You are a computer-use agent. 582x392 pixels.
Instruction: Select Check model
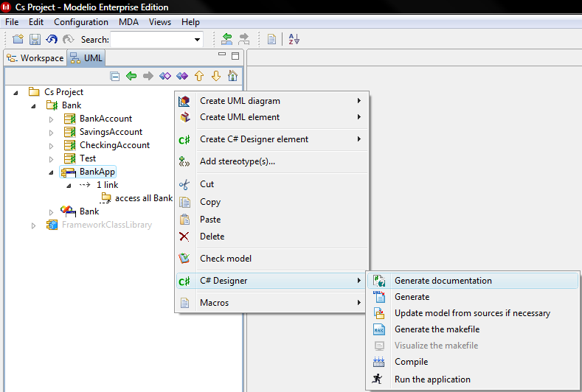[271, 259]
